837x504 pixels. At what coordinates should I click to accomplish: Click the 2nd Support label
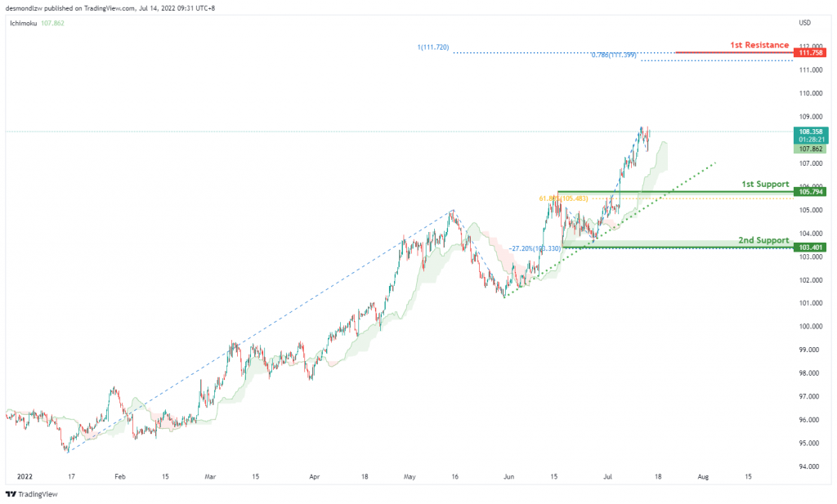tap(763, 240)
